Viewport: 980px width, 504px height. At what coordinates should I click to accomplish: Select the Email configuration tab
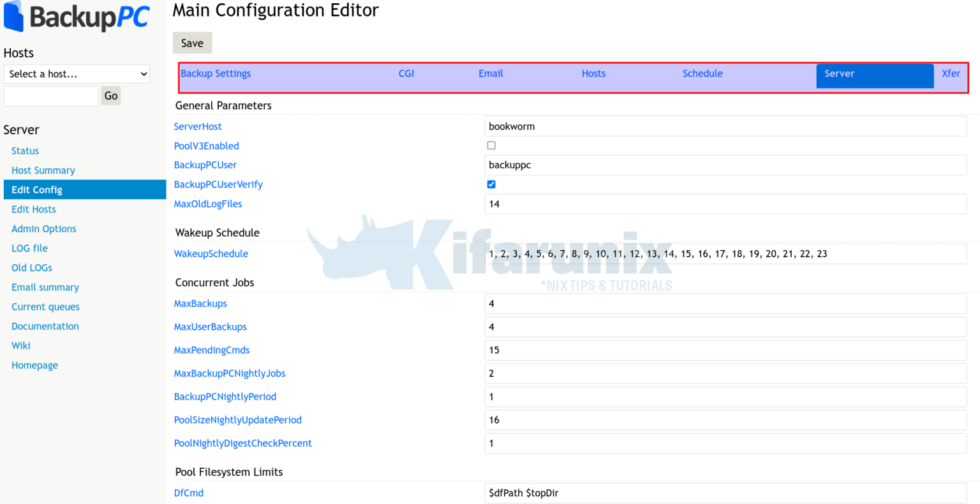click(491, 73)
